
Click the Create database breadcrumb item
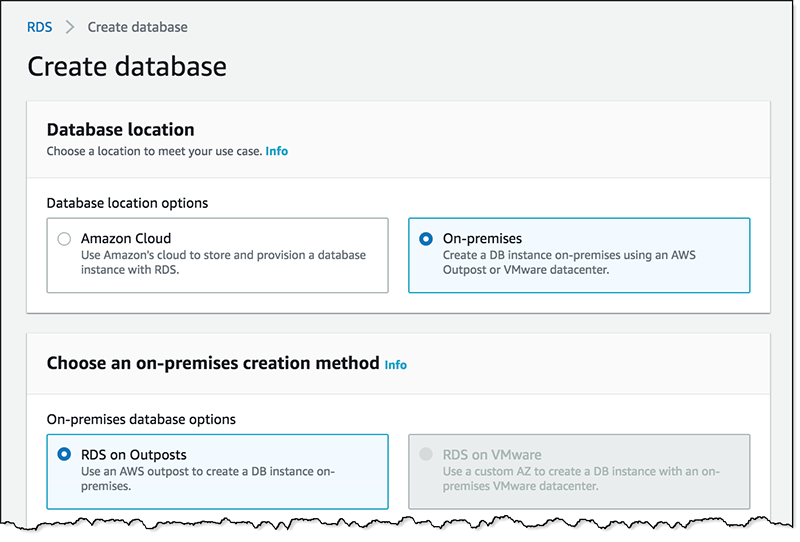pos(137,27)
